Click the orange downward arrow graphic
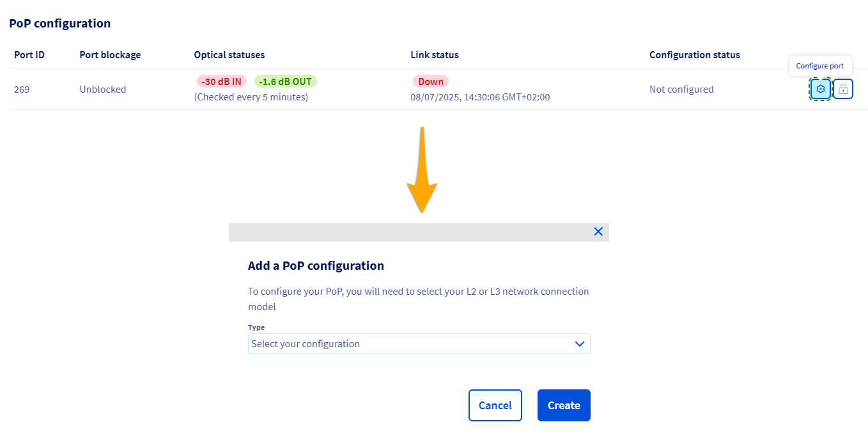The height and width of the screenshot is (445, 868). (422, 173)
